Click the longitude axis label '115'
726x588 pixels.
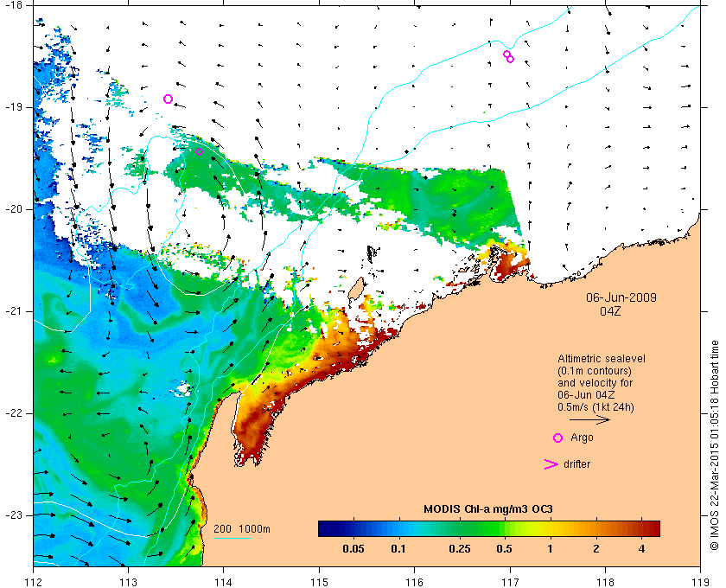319,582
